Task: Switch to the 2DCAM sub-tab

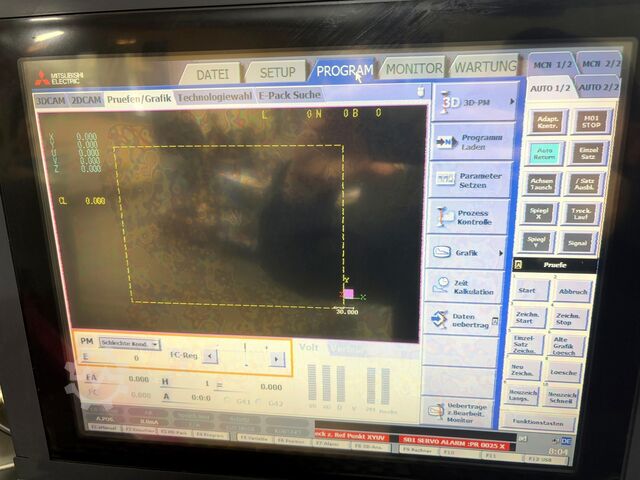Action: 86,100
